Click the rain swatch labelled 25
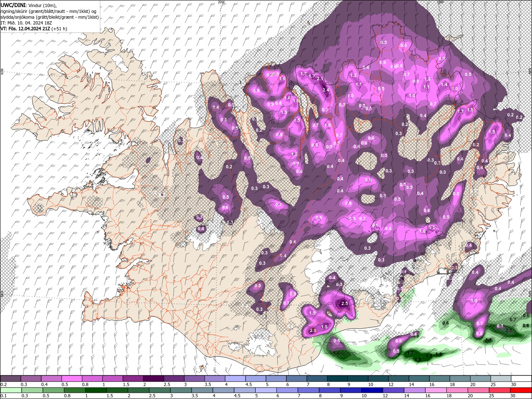 click(500, 390)
